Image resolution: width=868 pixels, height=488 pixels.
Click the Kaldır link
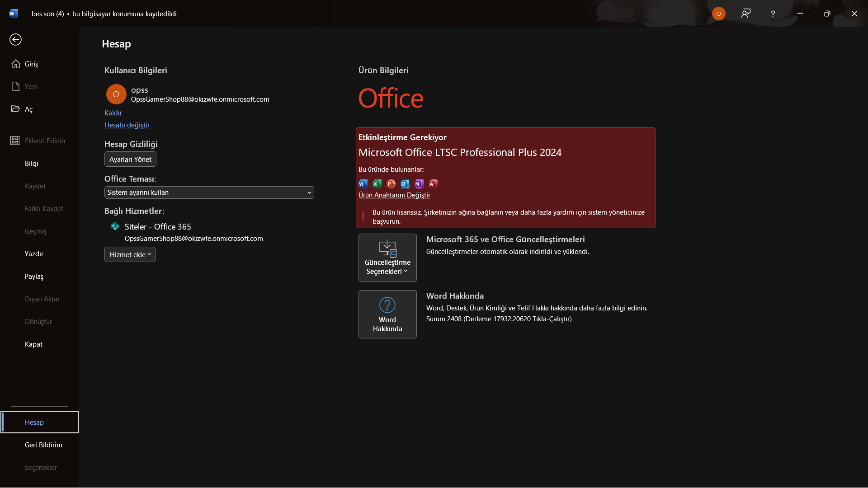pyautogui.click(x=113, y=113)
